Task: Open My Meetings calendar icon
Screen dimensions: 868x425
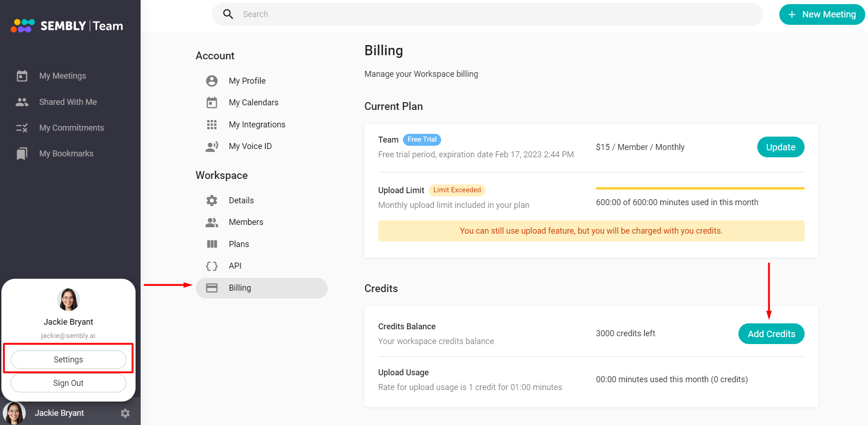Action: point(22,76)
